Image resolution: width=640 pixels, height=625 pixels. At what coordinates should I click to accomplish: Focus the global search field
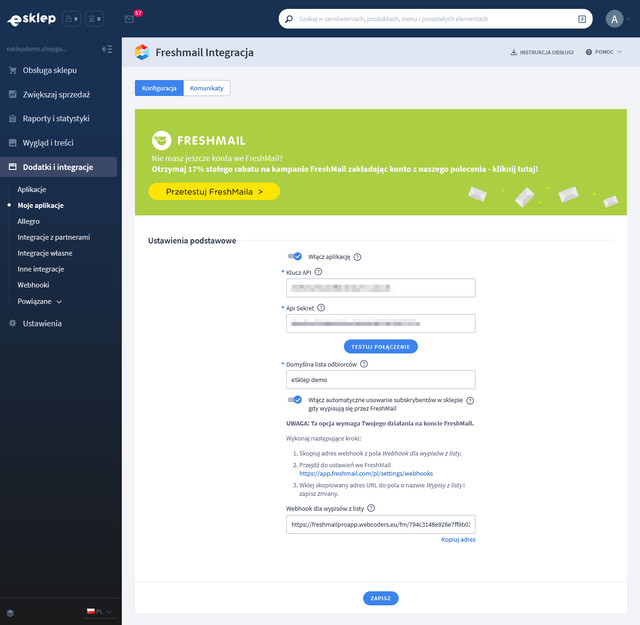click(x=436, y=19)
